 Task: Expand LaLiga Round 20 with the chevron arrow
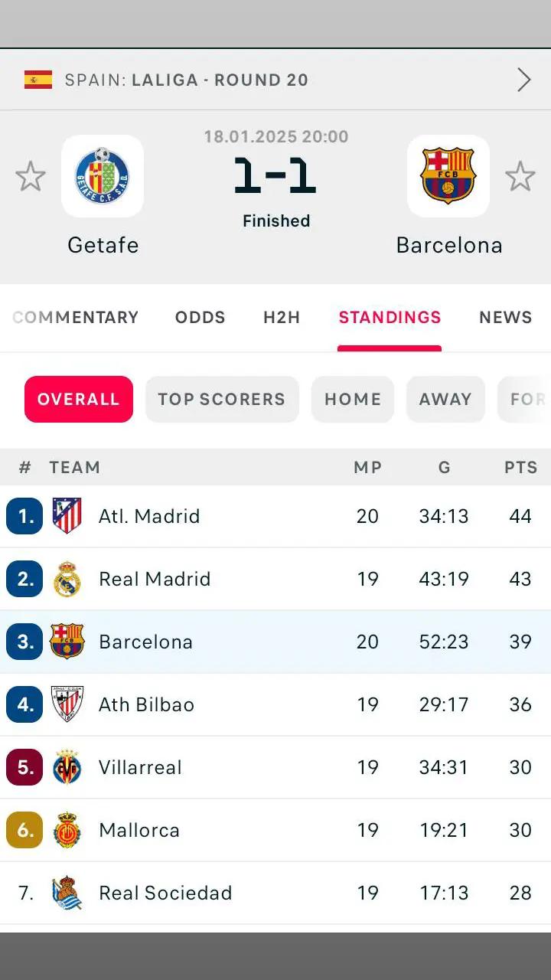point(524,80)
